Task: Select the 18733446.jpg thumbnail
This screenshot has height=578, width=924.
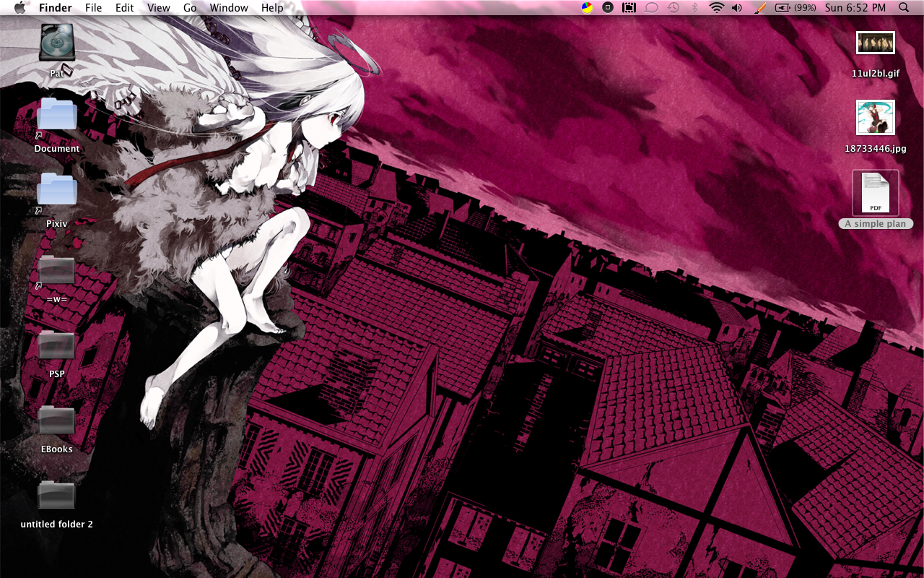Action: (x=876, y=118)
